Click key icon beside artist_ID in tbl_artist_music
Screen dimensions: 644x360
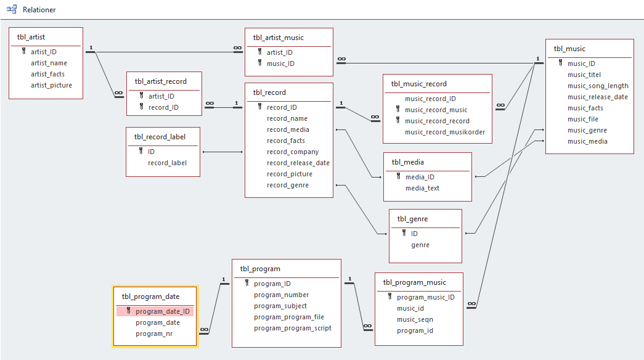[x=260, y=52]
